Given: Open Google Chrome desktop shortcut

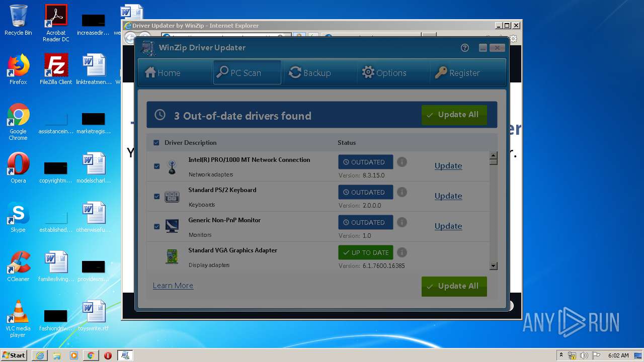Looking at the screenshot, I should tap(18, 122).
